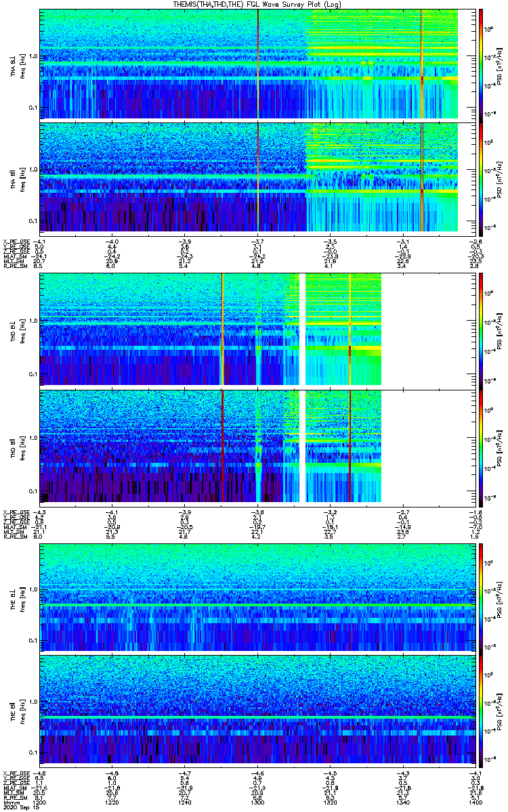Click the 1340 time tick label

click(402, 803)
